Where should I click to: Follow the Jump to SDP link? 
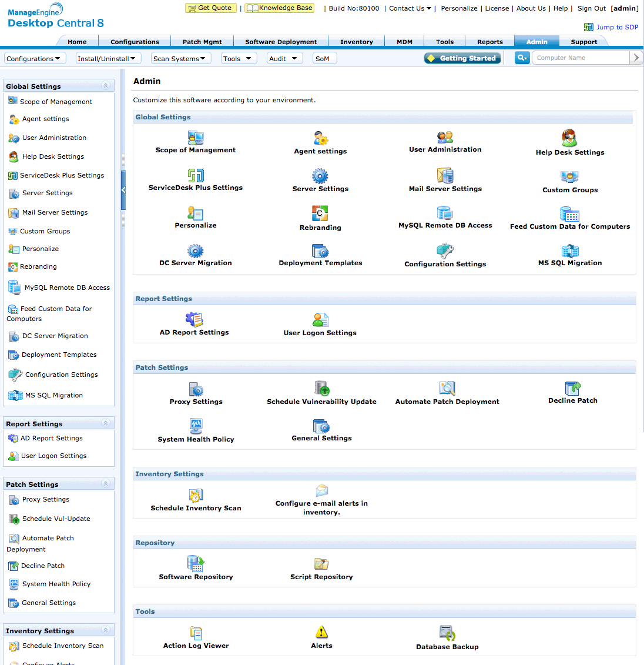click(x=616, y=27)
